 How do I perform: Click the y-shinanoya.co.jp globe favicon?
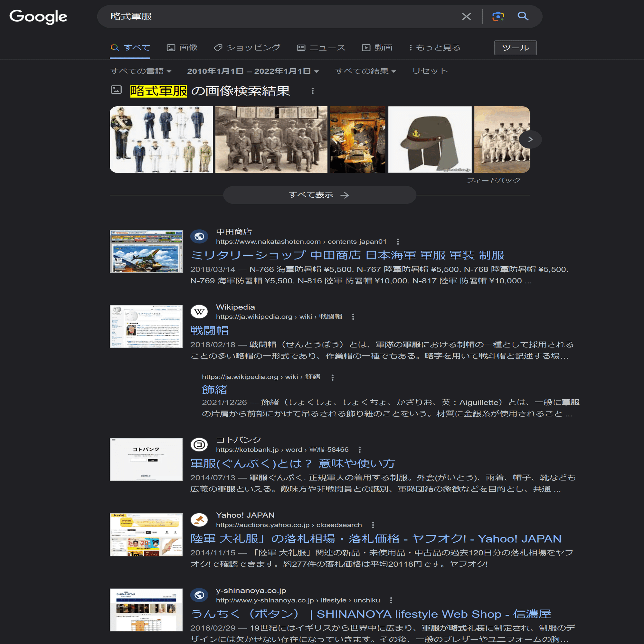pos(199,595)
